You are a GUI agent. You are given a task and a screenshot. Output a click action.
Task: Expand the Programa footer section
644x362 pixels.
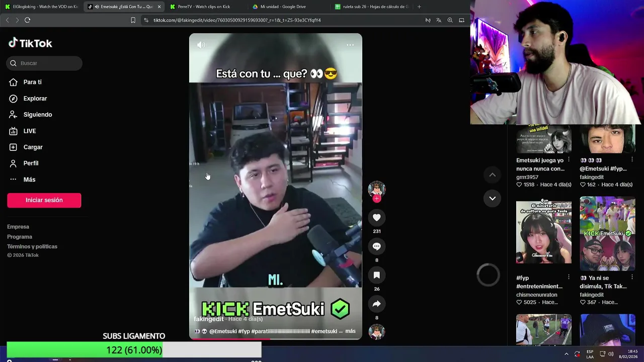pos(20,237)
